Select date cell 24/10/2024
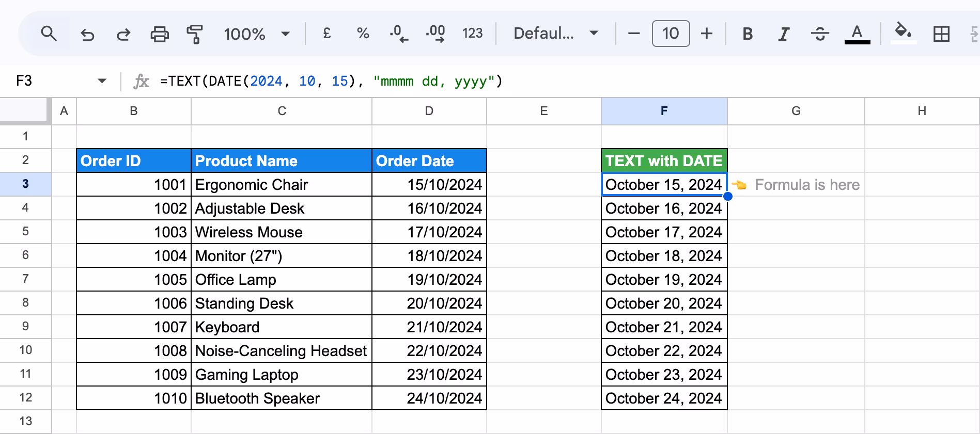 click(x=429, y=398)
